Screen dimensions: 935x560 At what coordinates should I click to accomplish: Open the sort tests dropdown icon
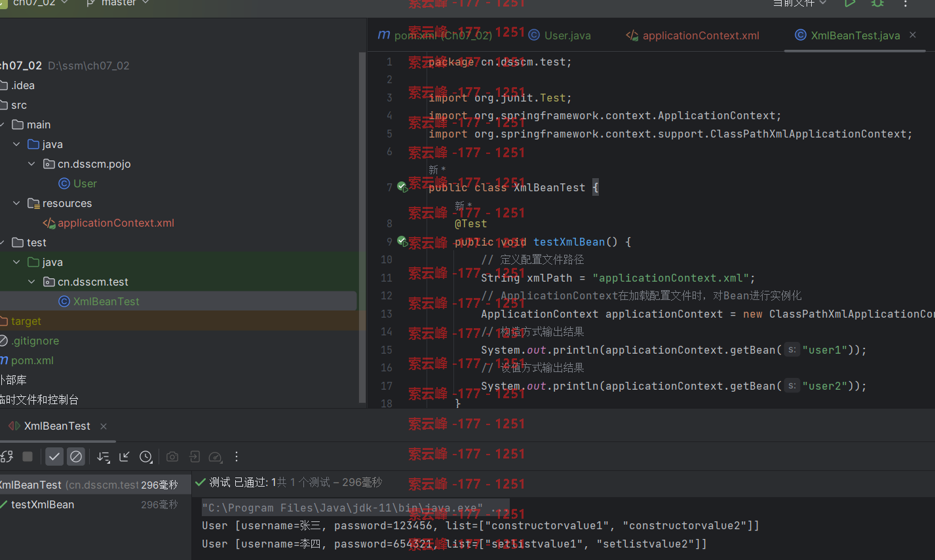pos(104,457)
